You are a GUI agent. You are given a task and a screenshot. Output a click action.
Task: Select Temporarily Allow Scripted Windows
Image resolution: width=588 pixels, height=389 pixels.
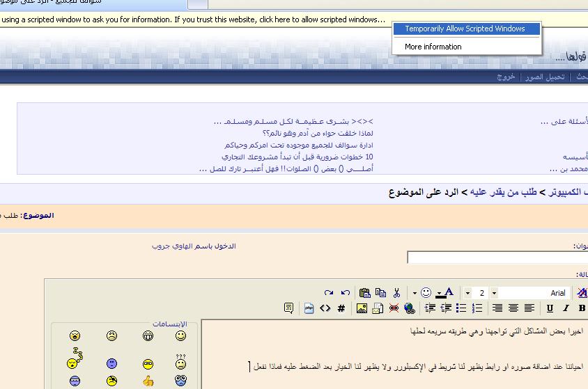click(465, 29)
